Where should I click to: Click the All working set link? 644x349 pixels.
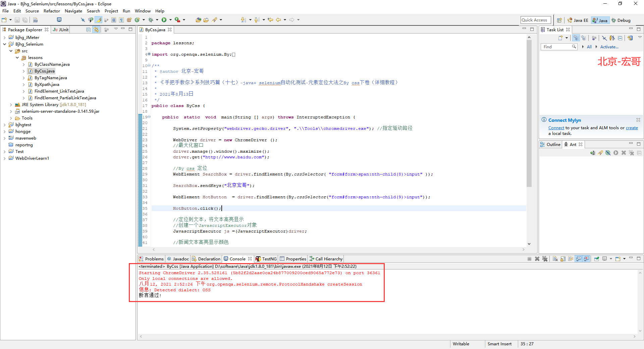[589, 47]
